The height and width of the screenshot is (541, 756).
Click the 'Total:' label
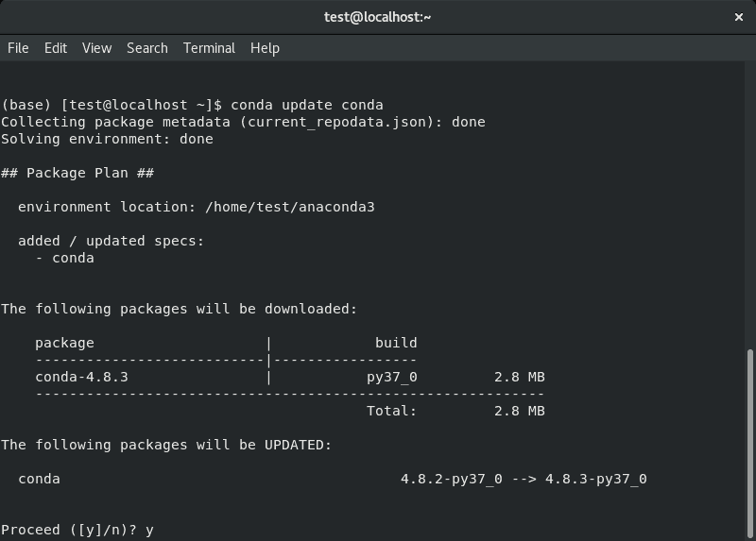pyautogui.click(x=391, y=411)
